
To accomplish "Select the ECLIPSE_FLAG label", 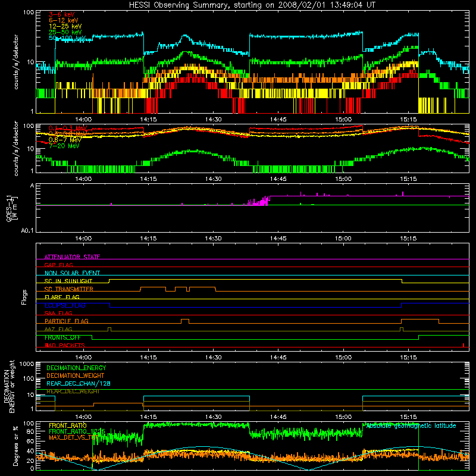I will coord(65,305).
